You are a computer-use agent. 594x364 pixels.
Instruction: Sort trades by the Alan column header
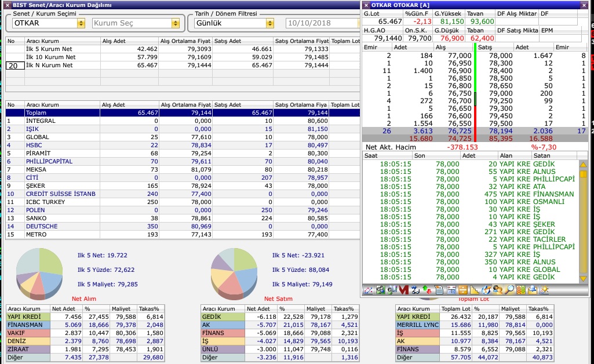pyautogui.click(x=515, y=156)
